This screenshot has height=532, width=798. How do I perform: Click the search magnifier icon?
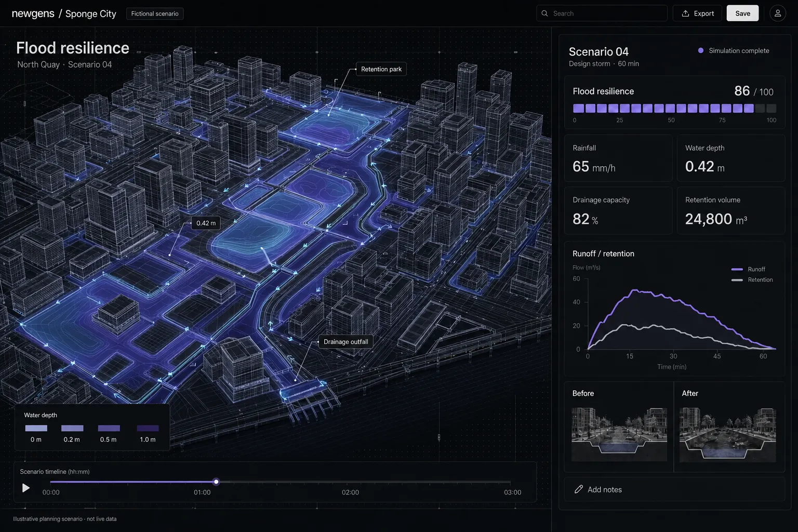coord(544,14)
